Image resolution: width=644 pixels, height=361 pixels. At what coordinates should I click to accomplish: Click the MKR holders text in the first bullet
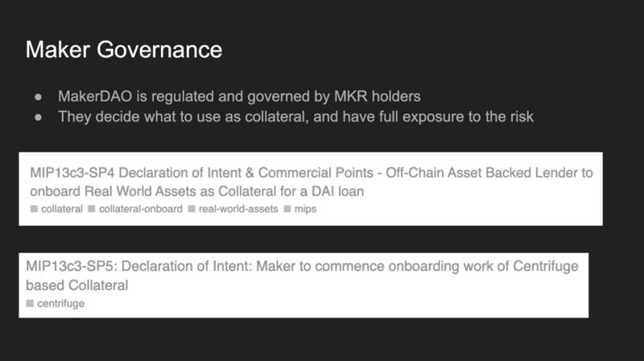pyautogui.click(x=375, y=96)
